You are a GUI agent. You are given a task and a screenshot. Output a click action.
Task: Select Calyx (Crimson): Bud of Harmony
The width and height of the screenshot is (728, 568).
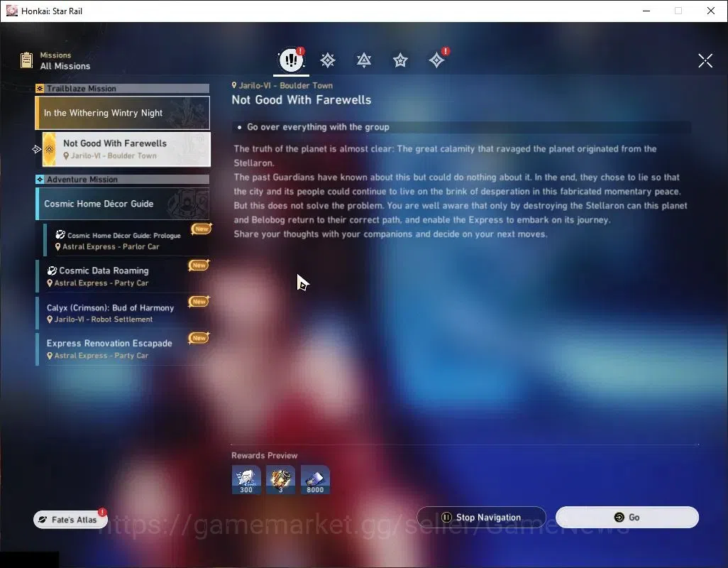(x=123, y=312)
